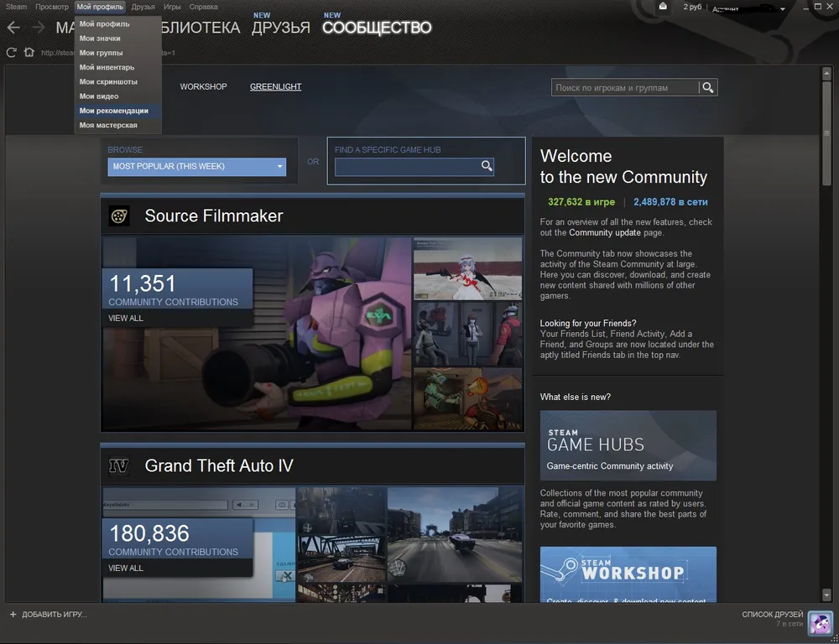Select Мои скриншоты menu entry

point(118,82)
